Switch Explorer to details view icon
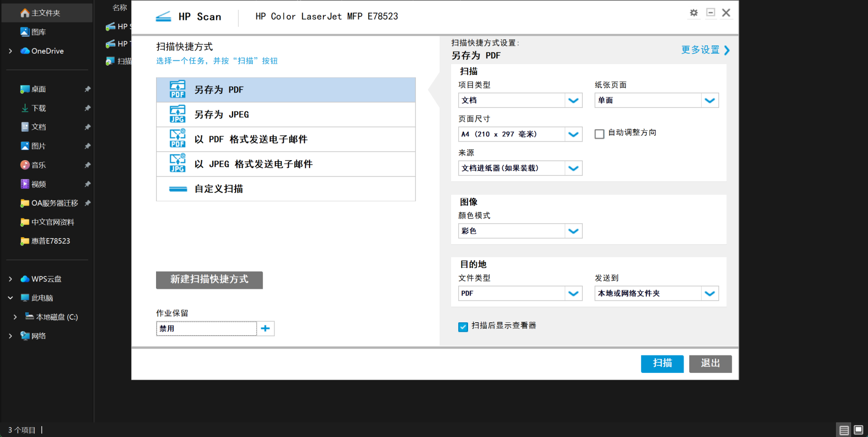 coord(844,430)
